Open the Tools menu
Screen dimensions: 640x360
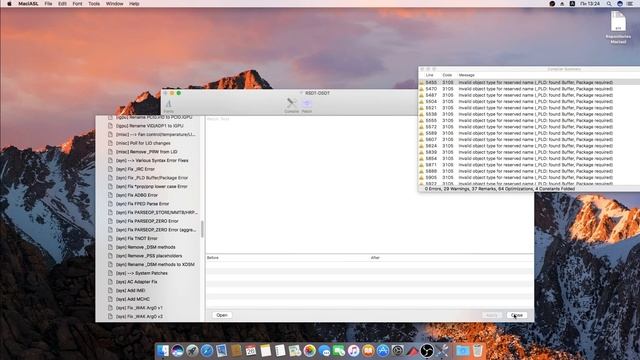point(94,4)
